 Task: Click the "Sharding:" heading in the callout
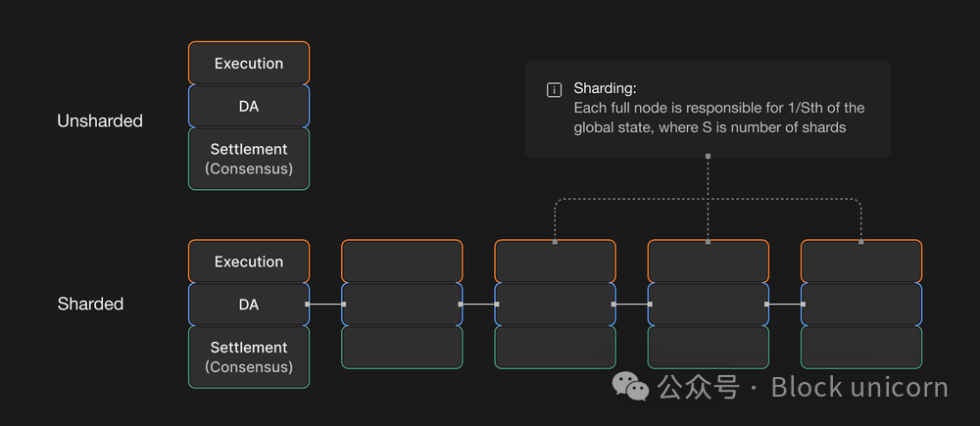(605, 88)
